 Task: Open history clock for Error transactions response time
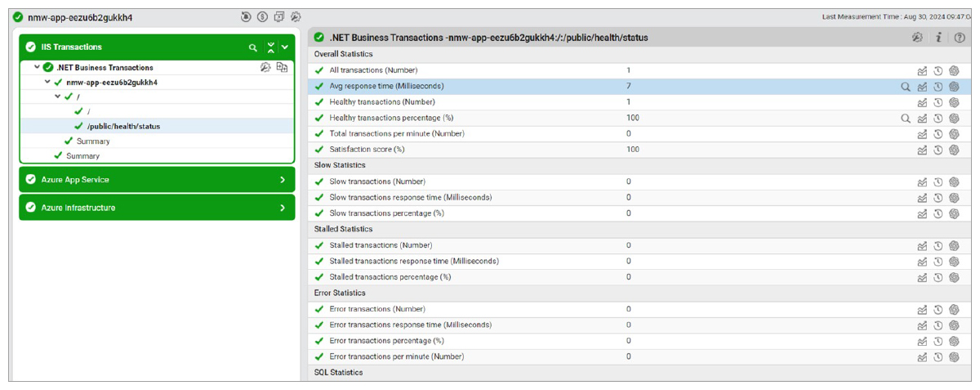coord(938,325)
